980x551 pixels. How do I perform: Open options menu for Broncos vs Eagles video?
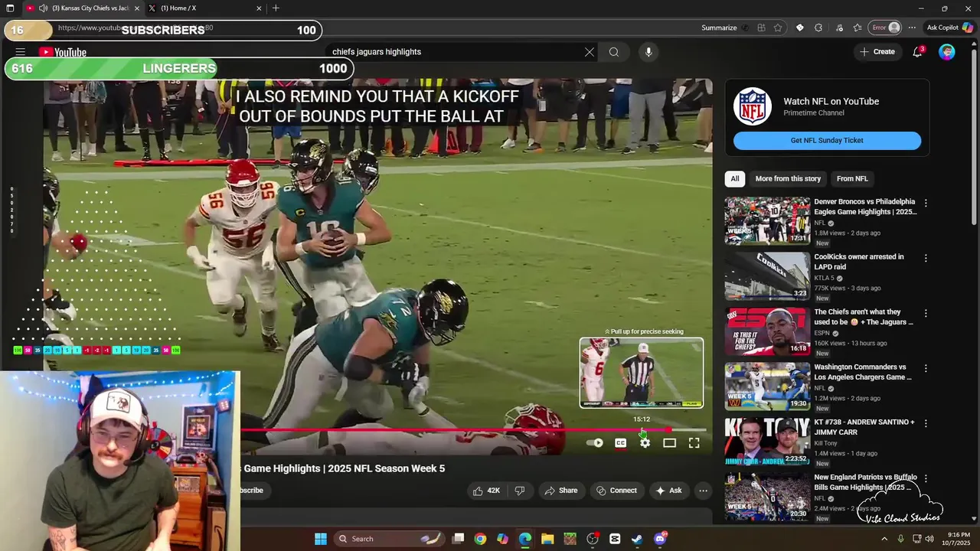click(926, 204)
